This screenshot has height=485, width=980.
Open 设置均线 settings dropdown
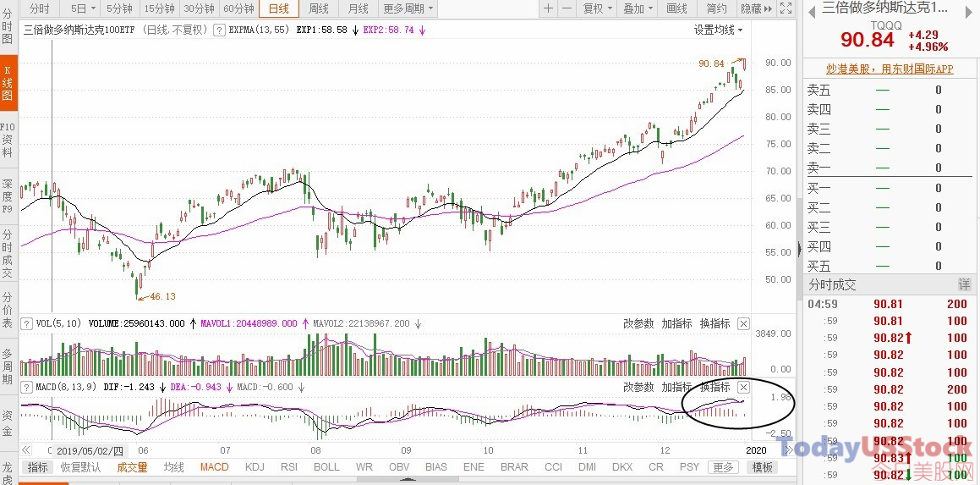pyautogui.click(x=718, y=30)
